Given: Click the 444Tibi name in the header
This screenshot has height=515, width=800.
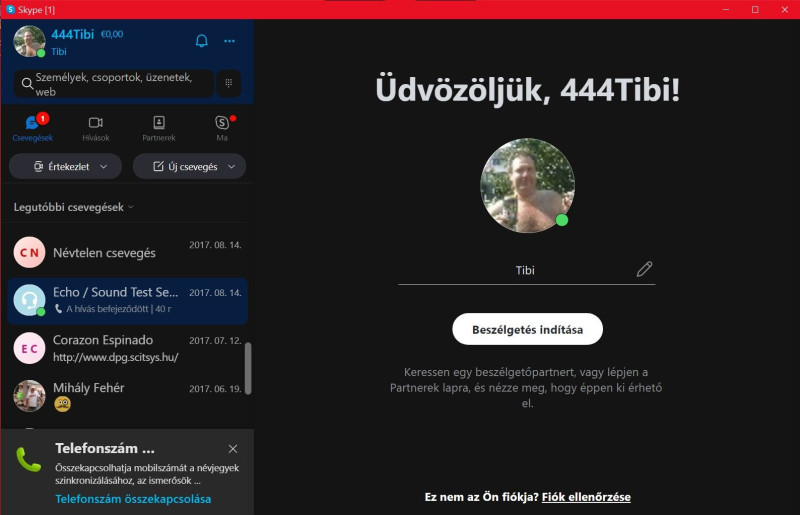Looking at the screenshot, I should coord(72,34).
